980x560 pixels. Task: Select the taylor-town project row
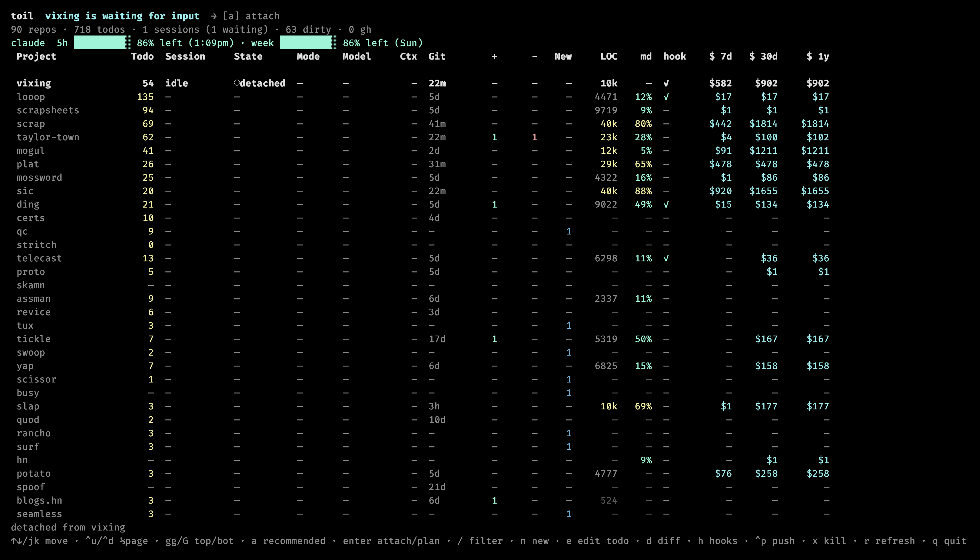420,137
